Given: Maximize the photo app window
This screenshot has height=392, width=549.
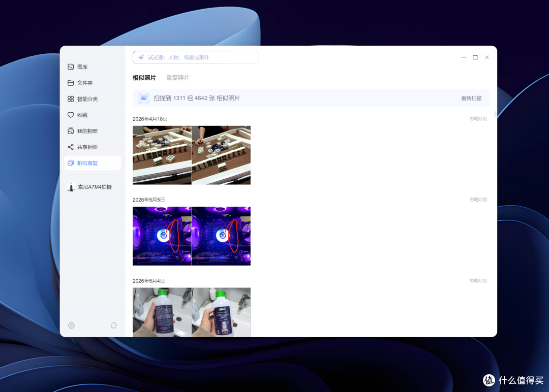Looking at the screenshot, I should 475,57.
